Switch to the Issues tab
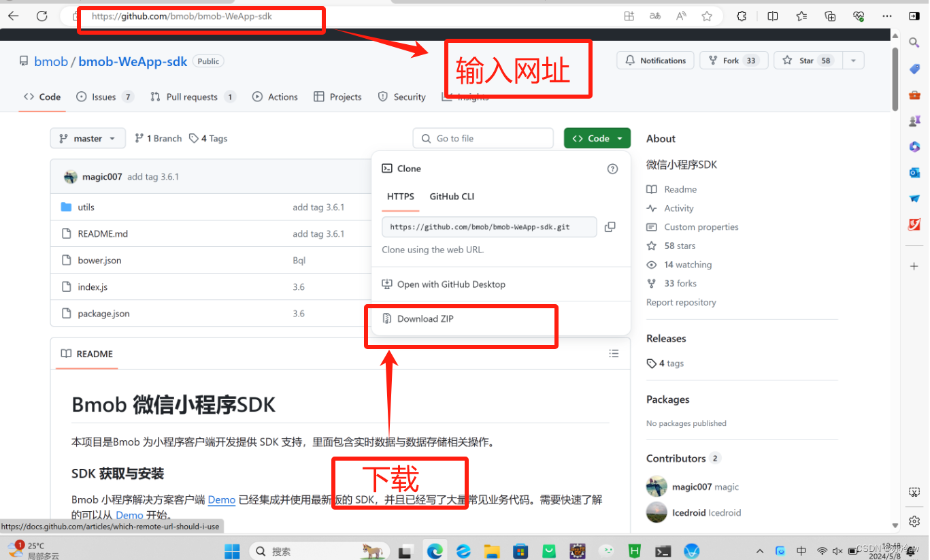Viewport: 930px width, 560px height. 105,97
